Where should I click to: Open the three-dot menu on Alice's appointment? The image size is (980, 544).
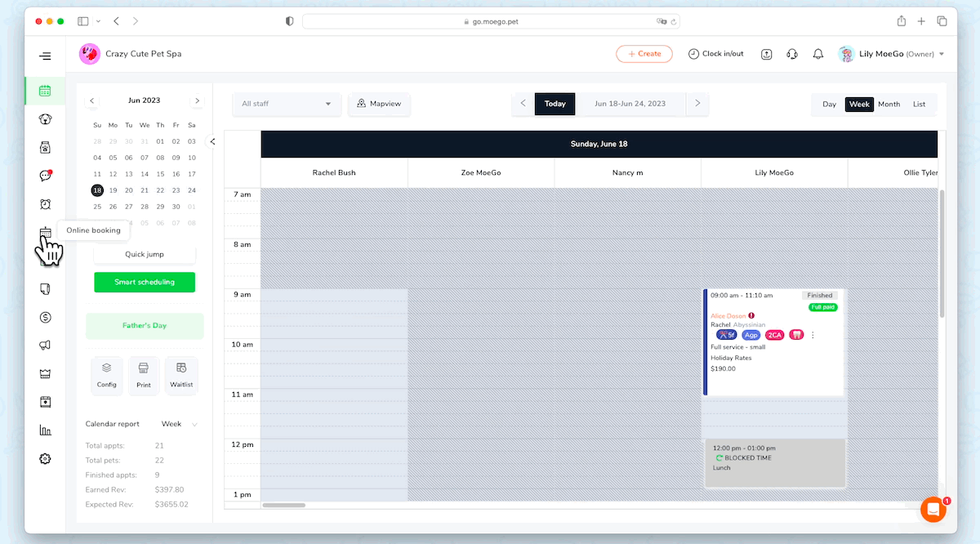[813, 335]
